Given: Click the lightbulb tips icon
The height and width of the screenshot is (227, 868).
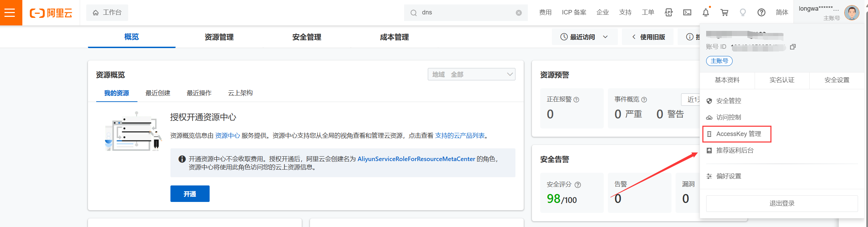Looking at the screenshot, I should pos(743,13).
